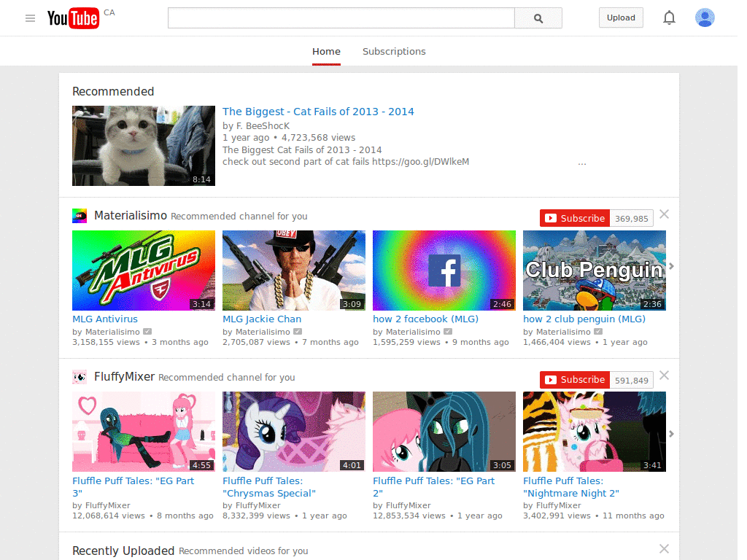The image size is (747, 560).
Task: Click FluffyMixer subscriber count 591,849
Action: pyautogui.click(x=631, y=380)
